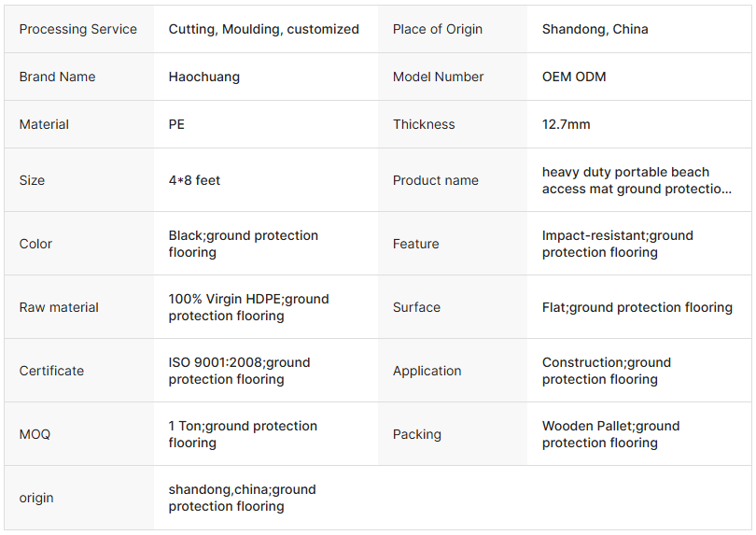Select the 12.7mm thickness value
This screenshot has height=535, width=756.
tap(566, 124)
